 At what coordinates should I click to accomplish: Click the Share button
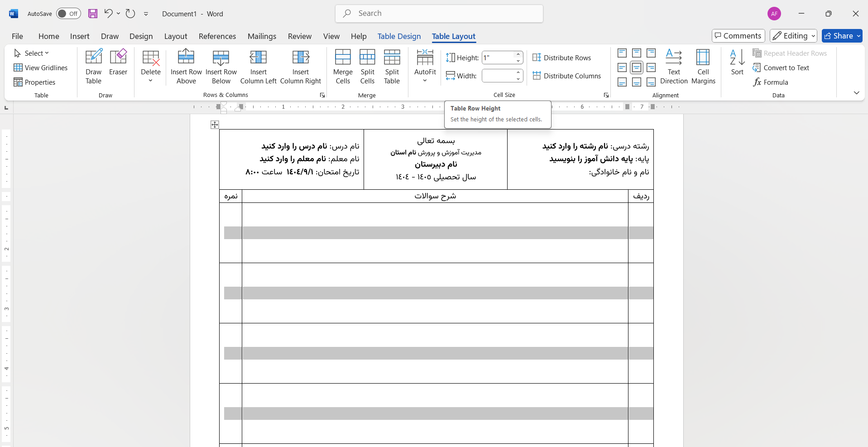click(839, 36)
